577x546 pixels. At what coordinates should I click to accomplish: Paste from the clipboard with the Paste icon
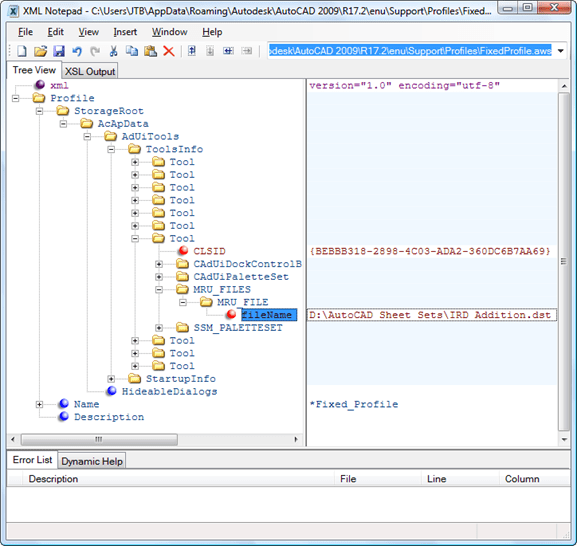150,51
